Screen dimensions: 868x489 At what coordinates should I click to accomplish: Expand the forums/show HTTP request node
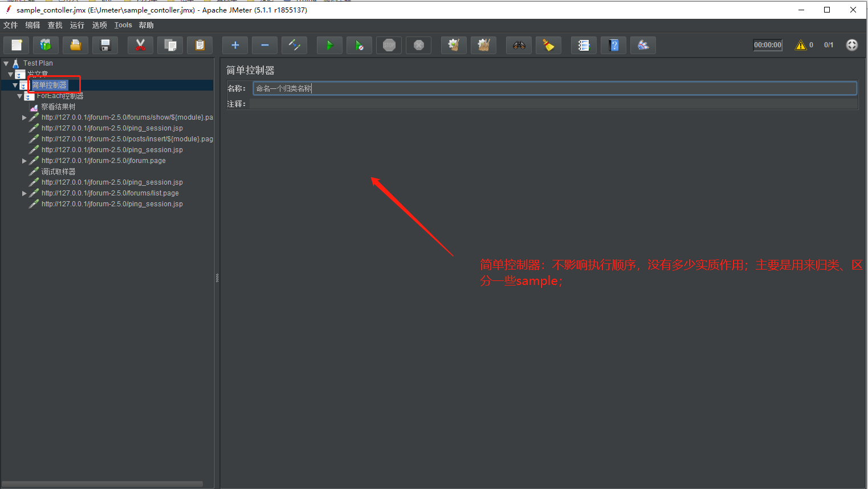25,117
